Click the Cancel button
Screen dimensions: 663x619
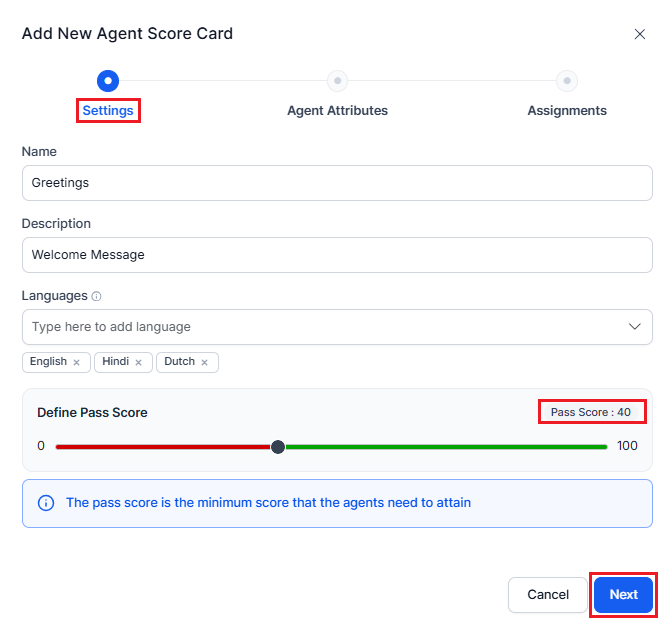pos(548,594)
